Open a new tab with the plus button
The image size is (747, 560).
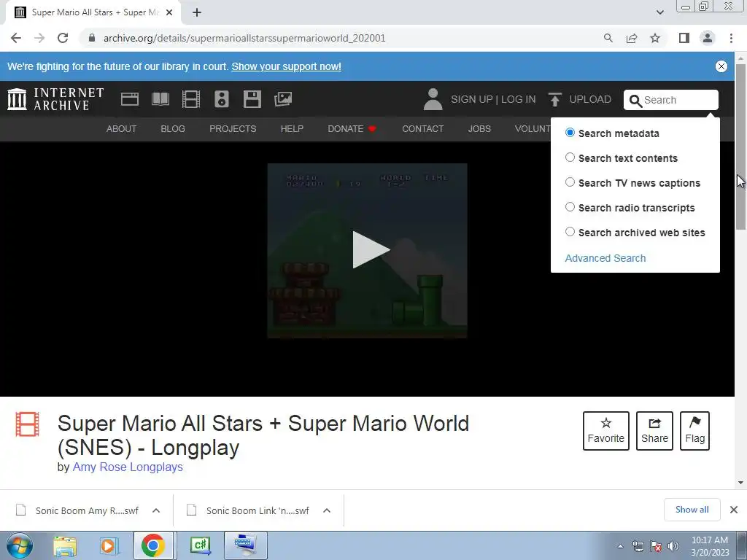click(x=197, y=12)
